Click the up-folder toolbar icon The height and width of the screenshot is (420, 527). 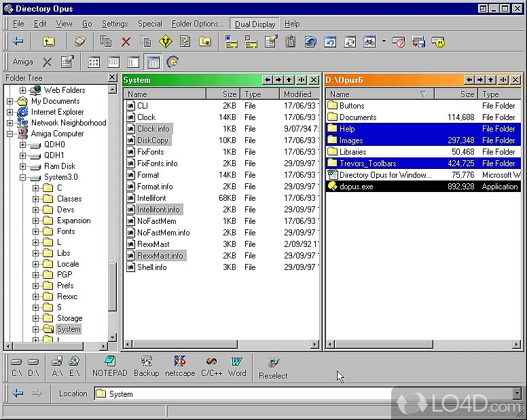click(x=49, y=41)
